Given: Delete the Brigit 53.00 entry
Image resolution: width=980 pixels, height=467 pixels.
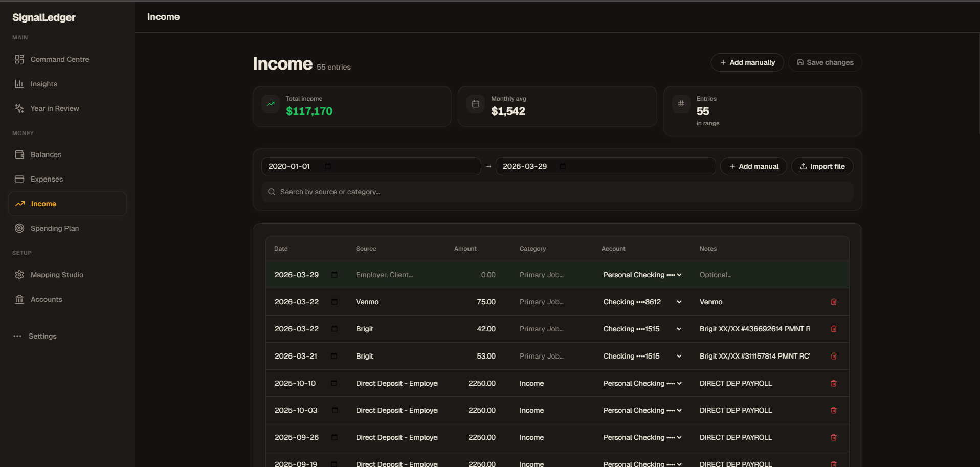Looking at the screenshot, I should (x=834, y=356).
